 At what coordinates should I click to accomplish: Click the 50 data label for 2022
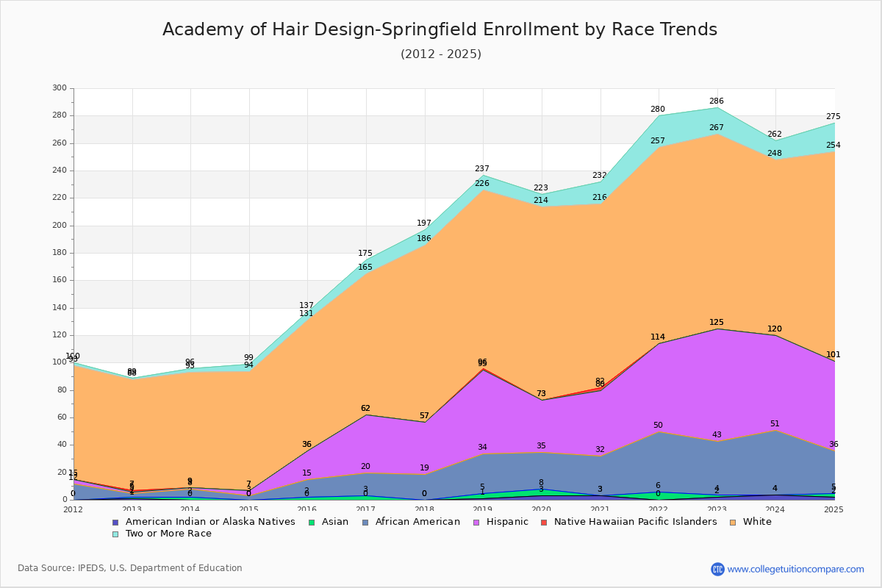pyautogui.click(x=658, y=426)
